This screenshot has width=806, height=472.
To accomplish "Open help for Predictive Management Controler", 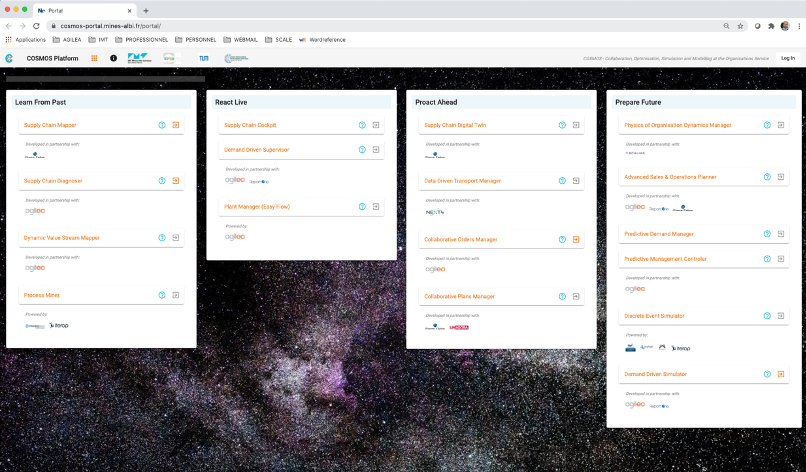I will tap(767, 259).
